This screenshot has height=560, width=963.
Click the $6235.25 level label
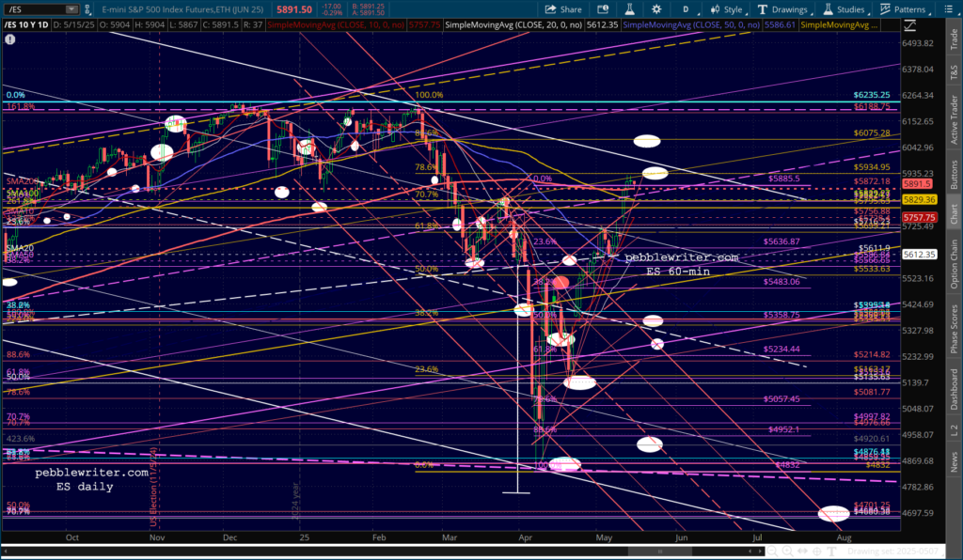point(872,95)
